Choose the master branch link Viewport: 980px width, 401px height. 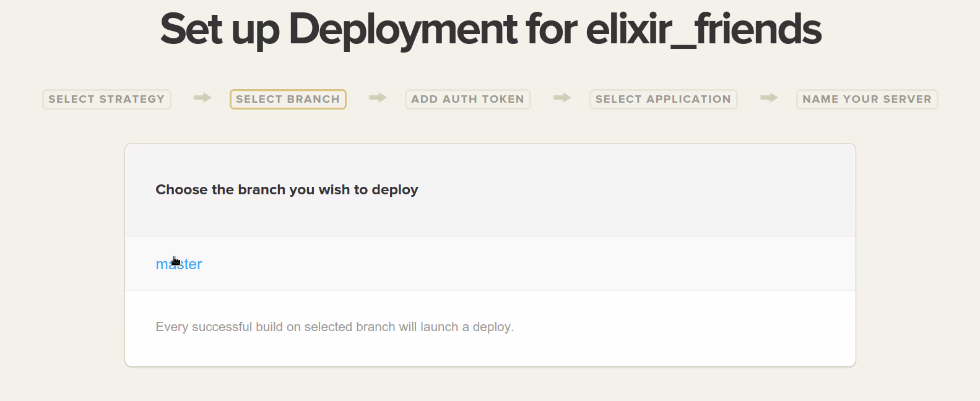[x=179, y=264]
